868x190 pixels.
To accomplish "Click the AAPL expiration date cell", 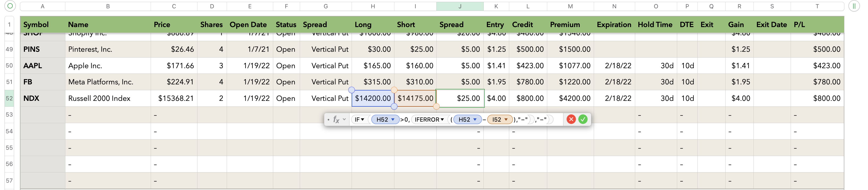I will [614, 66].
